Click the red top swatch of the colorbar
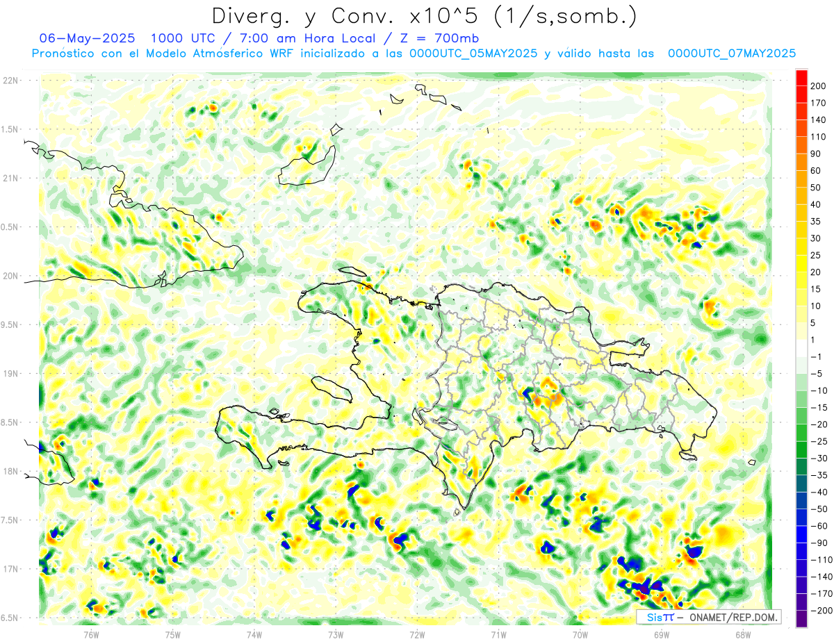Screen dimensions: 834x644 tap(801, 78)
